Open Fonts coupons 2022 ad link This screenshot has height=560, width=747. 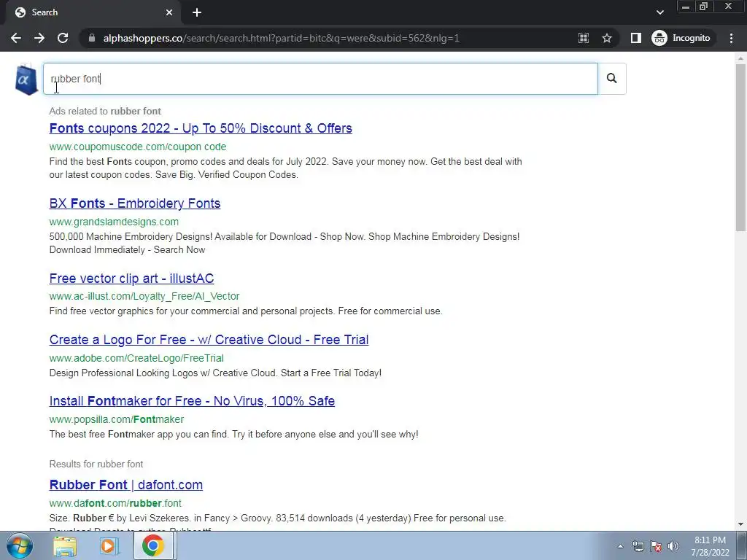tap(201, 128)
